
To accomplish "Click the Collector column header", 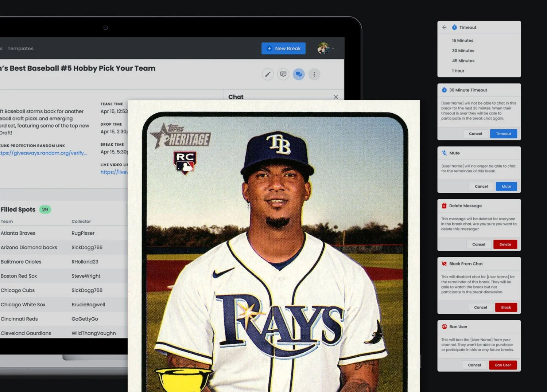I will (81, 222).
